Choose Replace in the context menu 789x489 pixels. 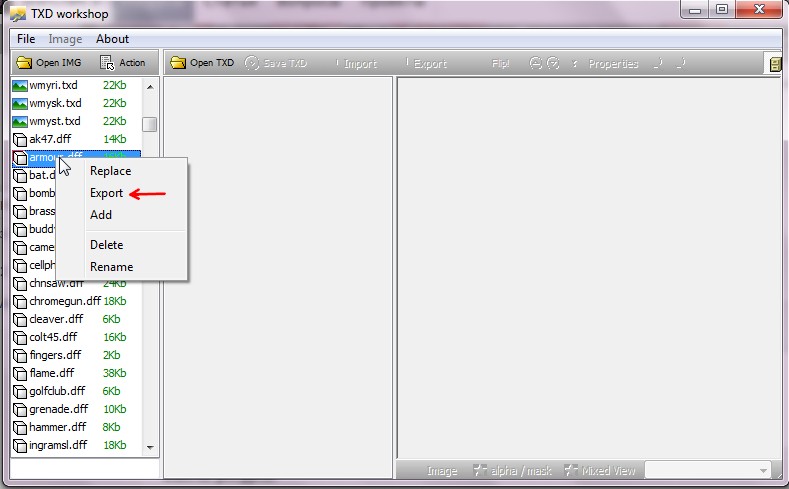[111, 171]
